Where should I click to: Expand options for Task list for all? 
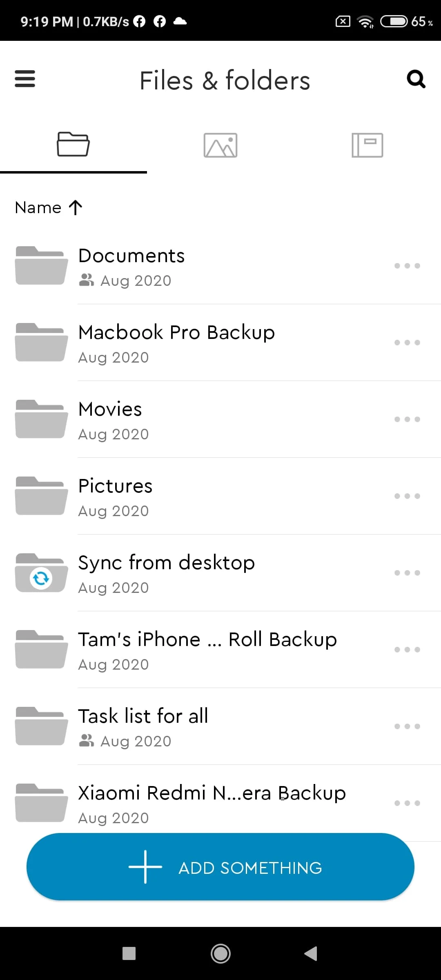407,726
